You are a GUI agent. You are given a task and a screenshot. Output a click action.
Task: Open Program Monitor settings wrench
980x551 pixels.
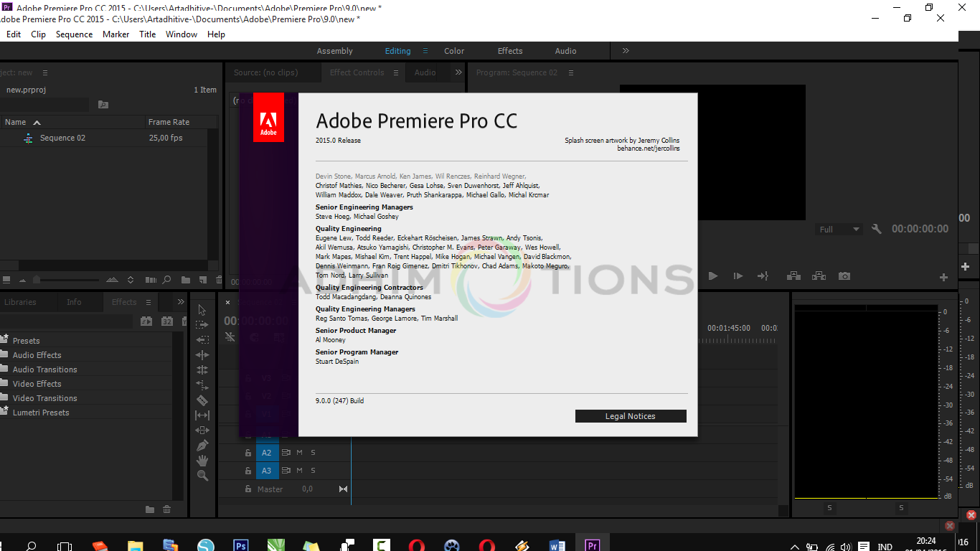[x=876, y=229]
